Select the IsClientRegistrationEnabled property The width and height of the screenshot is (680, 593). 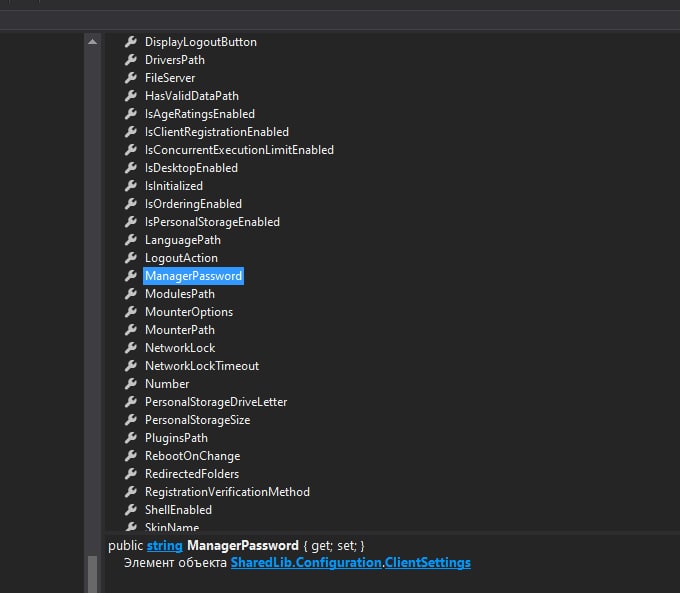point(217,132)
